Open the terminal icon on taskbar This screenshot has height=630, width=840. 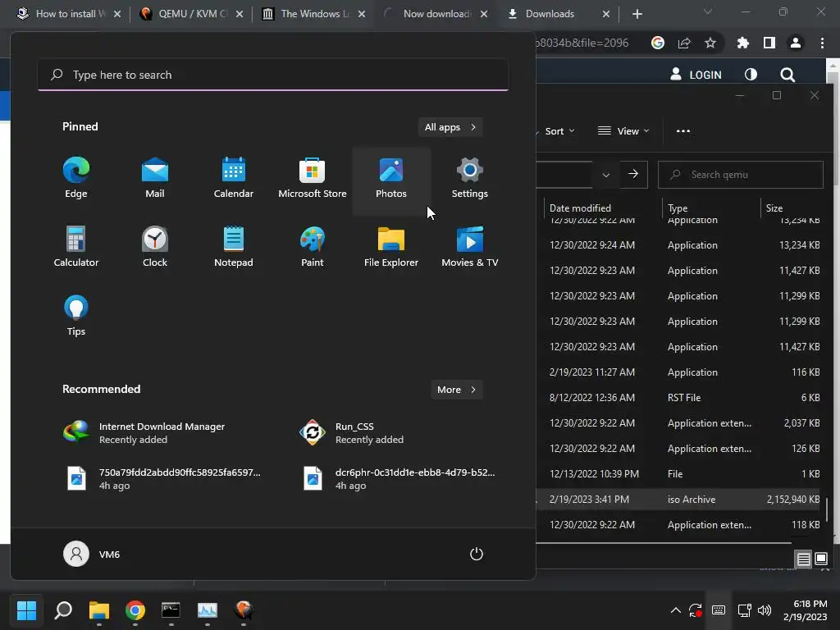(x=171, y=609)
